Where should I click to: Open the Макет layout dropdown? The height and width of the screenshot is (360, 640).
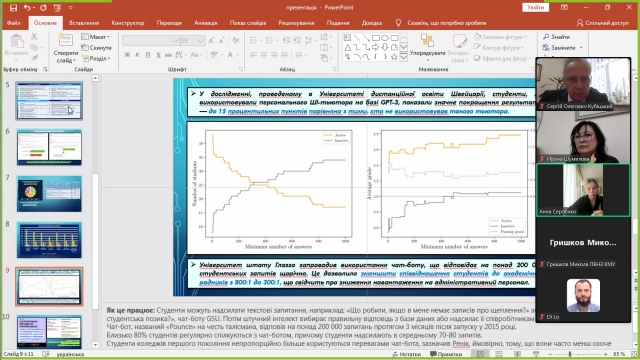[x=96, y=37]
